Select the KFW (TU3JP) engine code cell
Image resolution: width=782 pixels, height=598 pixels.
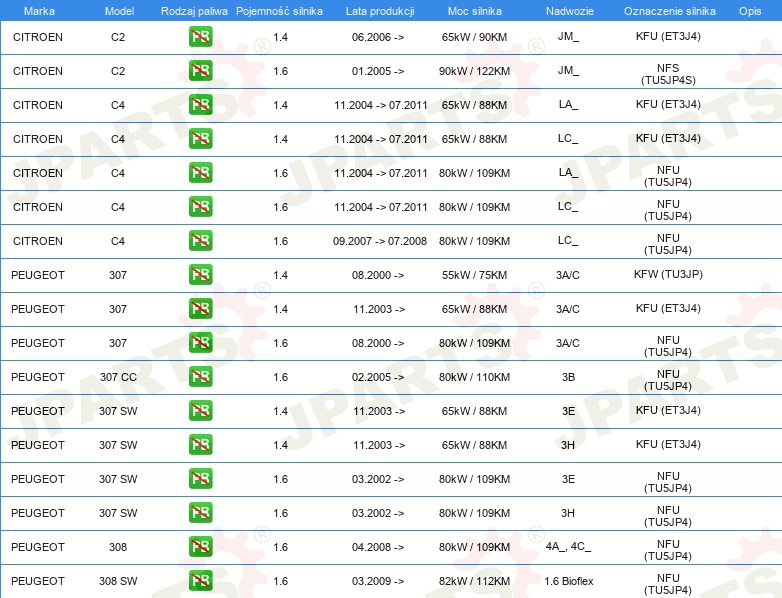(668, 274)
